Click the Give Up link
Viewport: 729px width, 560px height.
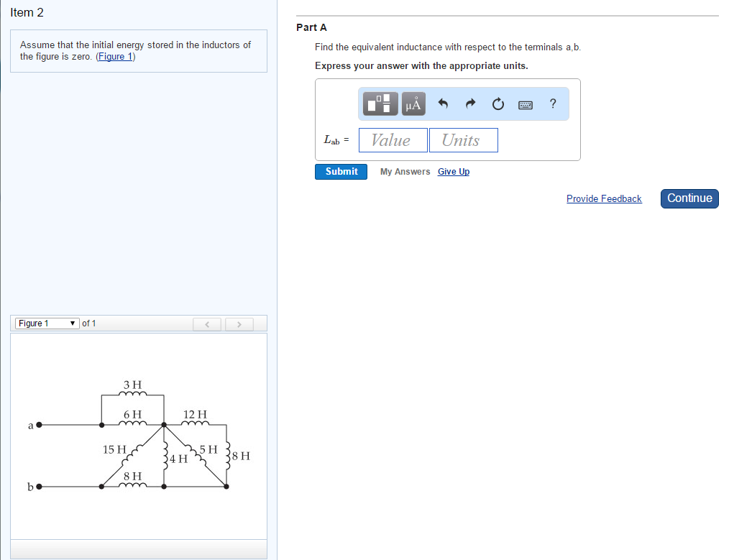point(453,171)
